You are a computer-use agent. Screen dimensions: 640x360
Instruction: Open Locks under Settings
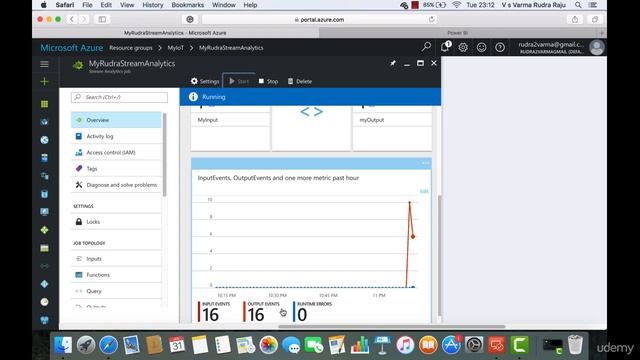(116, 222)
